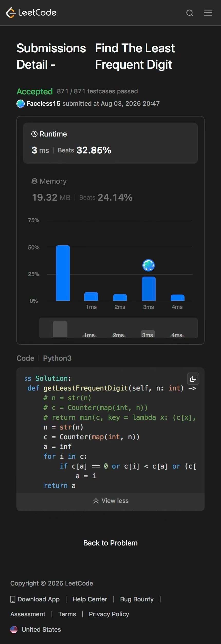Click the double chevron beside View less
The image size is (221, 644).
point(96,501)
